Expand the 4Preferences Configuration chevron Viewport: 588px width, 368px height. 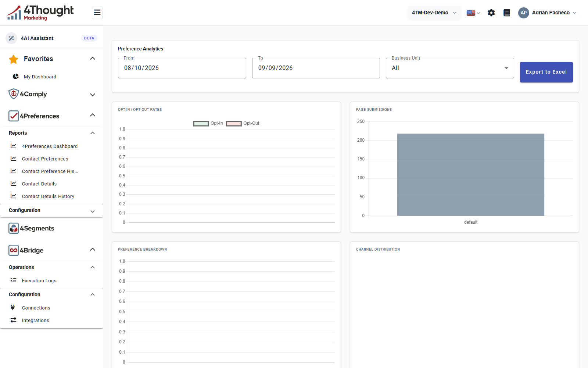93,212
